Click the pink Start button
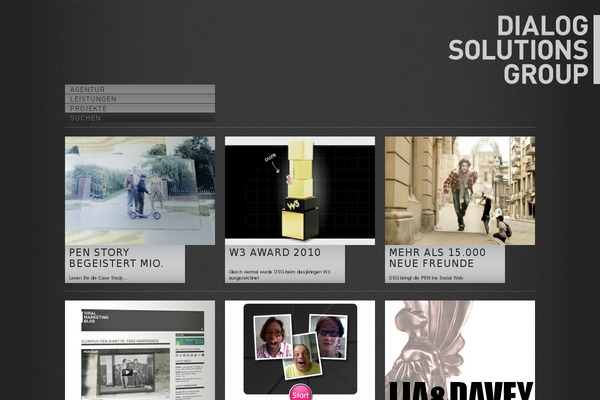Viewport: 600px width, 400px height. [300, 393]
